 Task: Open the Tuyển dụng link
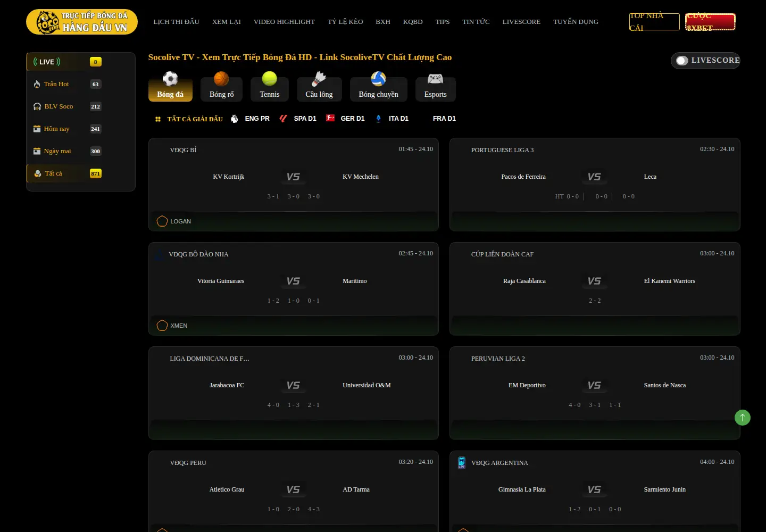[x=576, y=22]
